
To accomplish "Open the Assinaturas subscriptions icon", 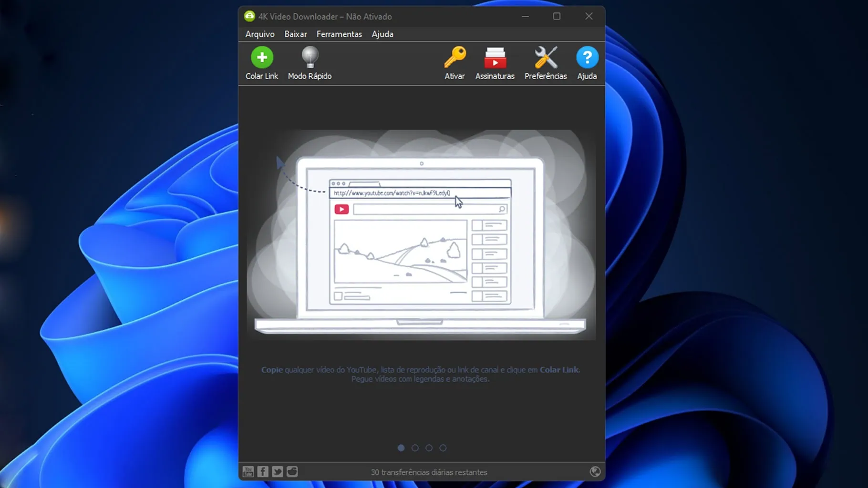I will click(495, 63).
